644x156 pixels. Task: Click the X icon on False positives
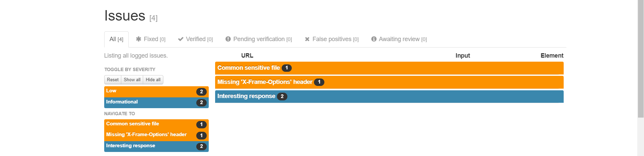pyautogui.click(x=307, y=39)
